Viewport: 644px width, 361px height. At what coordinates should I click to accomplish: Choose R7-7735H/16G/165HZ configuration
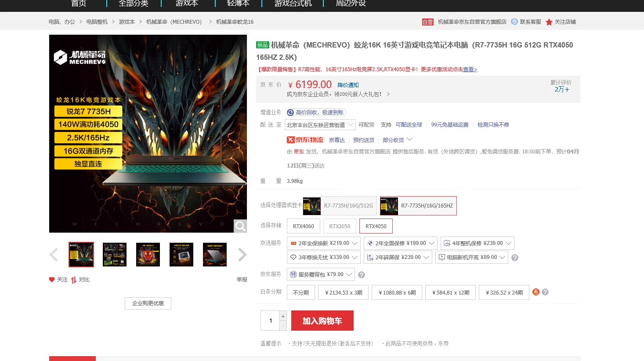click(418, 206)
